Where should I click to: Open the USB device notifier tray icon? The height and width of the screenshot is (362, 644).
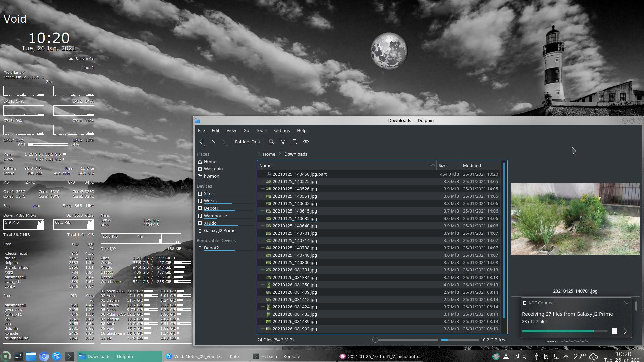click(x=536, y=356)
